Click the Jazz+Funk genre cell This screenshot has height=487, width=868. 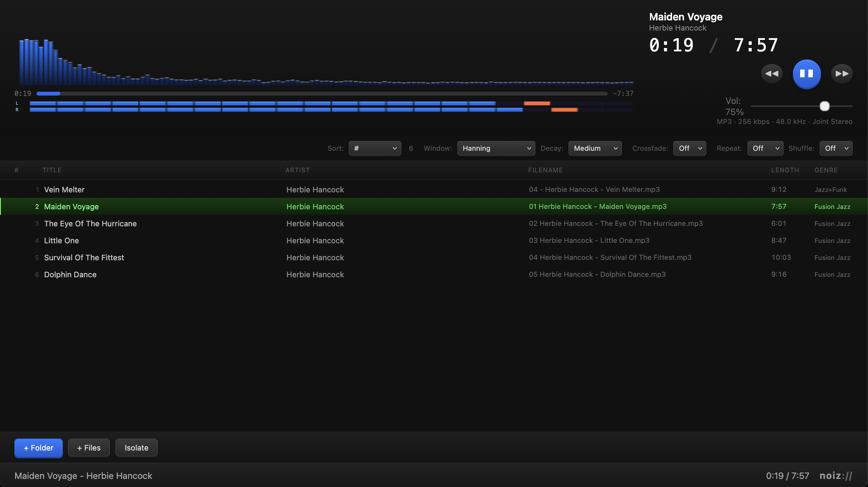coord(830,189)
